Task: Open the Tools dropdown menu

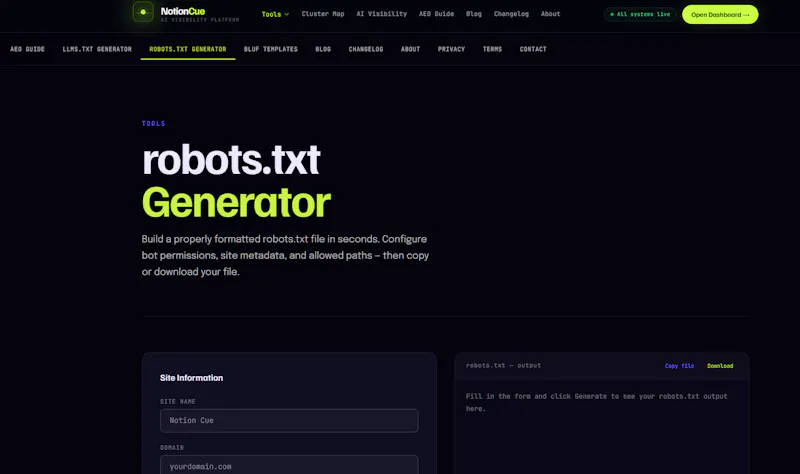Action: pos(275,14)
